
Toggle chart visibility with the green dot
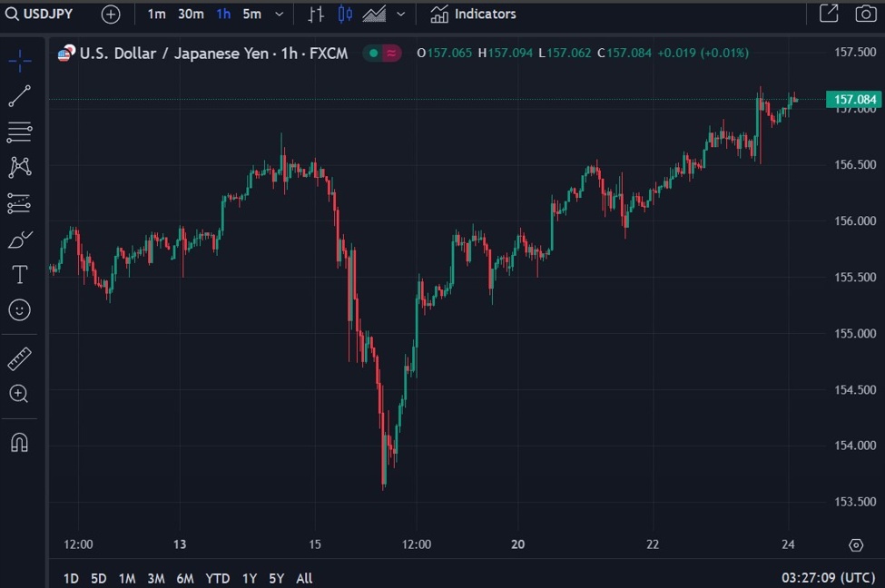tap(371, 54)
